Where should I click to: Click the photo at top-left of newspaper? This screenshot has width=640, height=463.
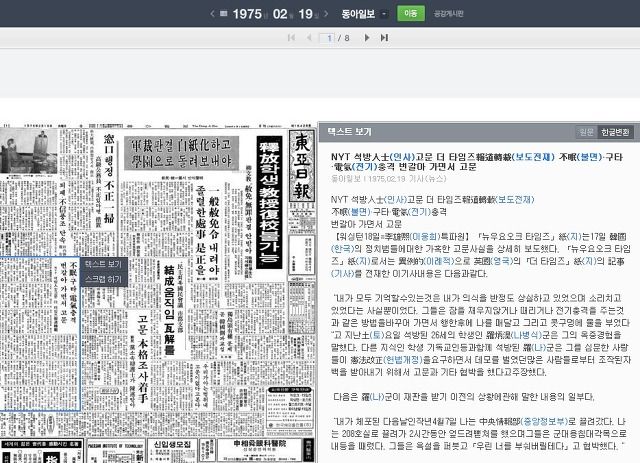tap(29, 151)
